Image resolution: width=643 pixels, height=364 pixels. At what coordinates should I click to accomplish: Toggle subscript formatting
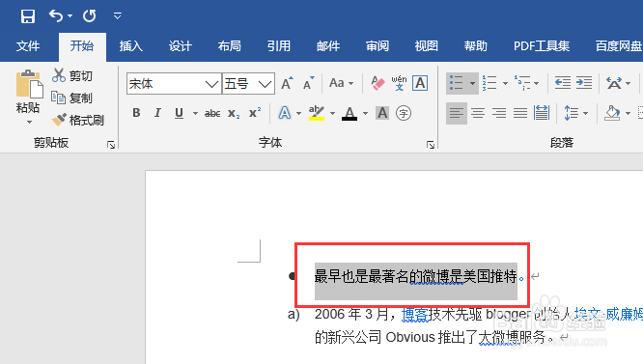pos(234,113)
